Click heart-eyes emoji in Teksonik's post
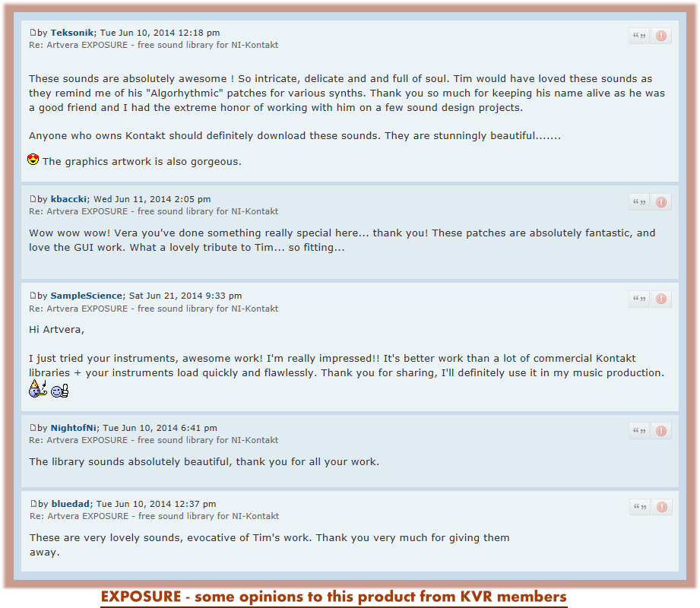 [33, 160]
